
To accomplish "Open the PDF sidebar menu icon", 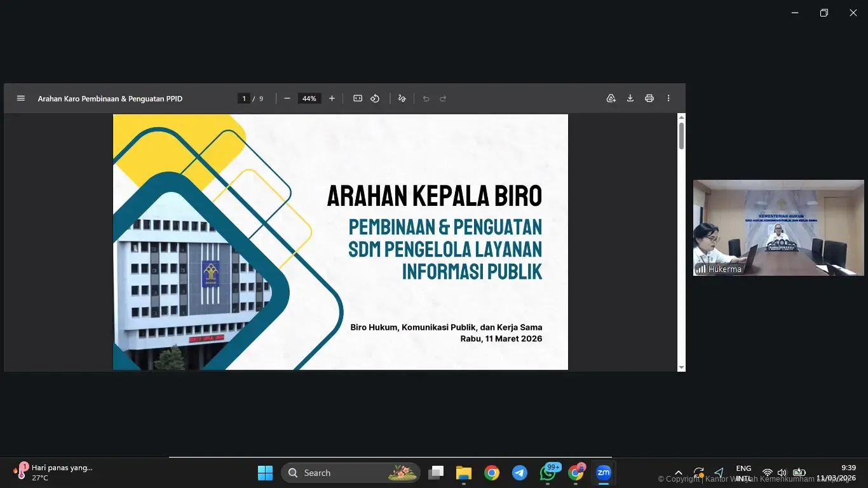I will (x=21, y=98).
